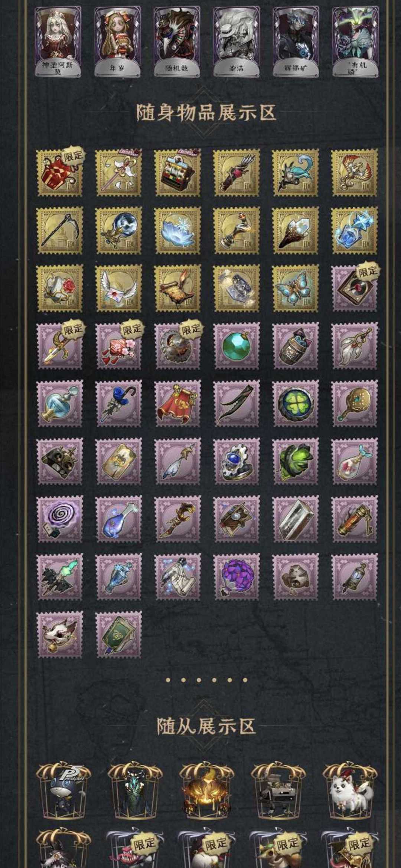Select the red gift box accessory
401x868 pixels.
(x=60, y=172)
